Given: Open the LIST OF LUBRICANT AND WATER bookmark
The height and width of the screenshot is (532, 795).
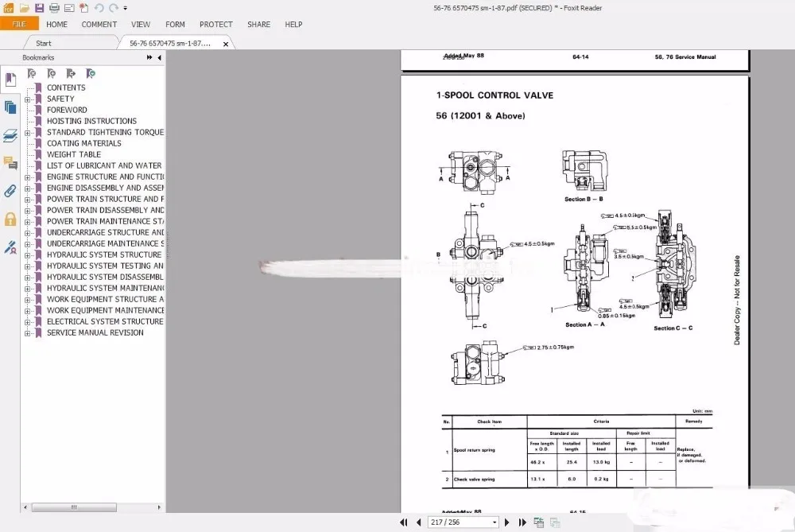Looking at the screenshot, I should (104, 166).
